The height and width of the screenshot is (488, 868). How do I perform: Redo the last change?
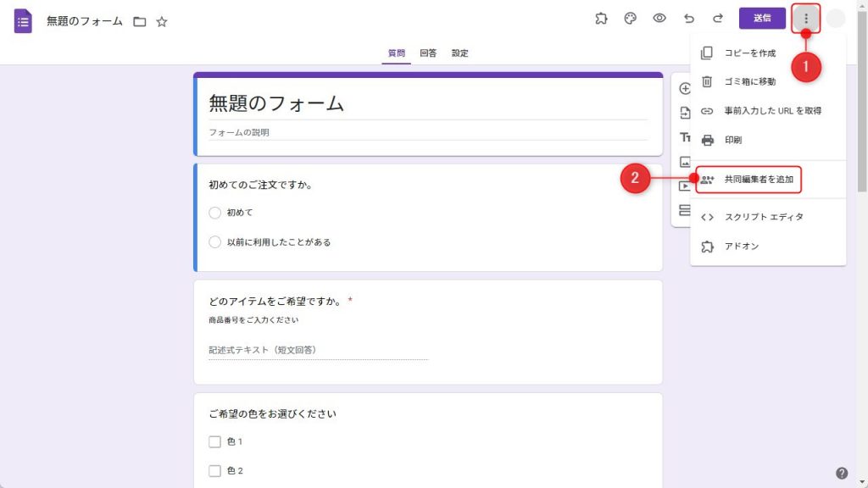(x=718, y=19)
